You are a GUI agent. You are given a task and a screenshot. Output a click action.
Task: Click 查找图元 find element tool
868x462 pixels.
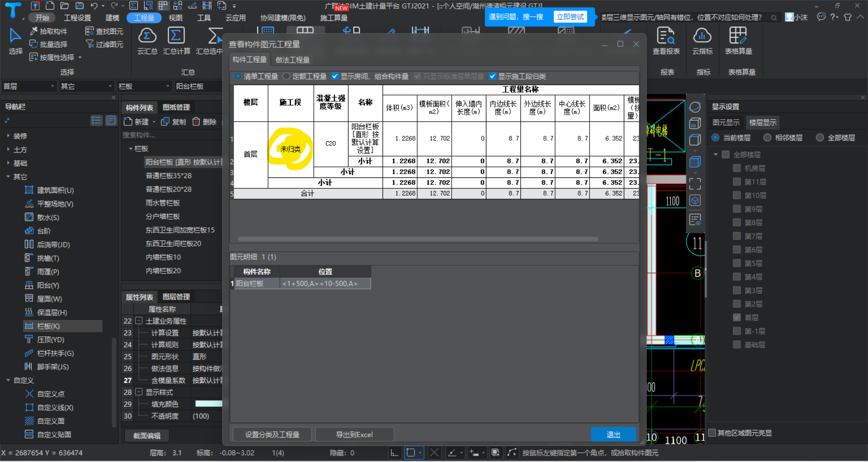(x=104, y=31)
